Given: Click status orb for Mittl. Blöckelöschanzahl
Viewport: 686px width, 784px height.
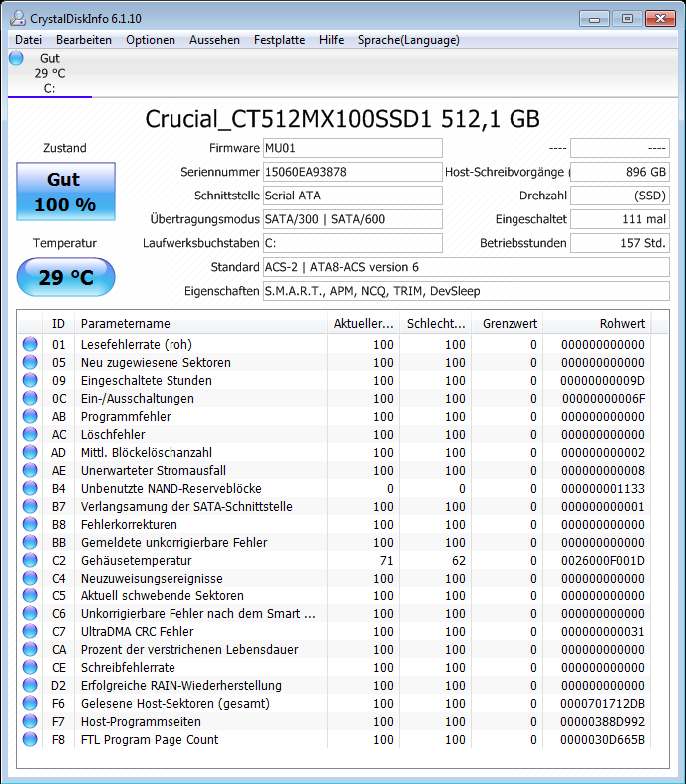Looking at the screenshot, I should point(30,453).
